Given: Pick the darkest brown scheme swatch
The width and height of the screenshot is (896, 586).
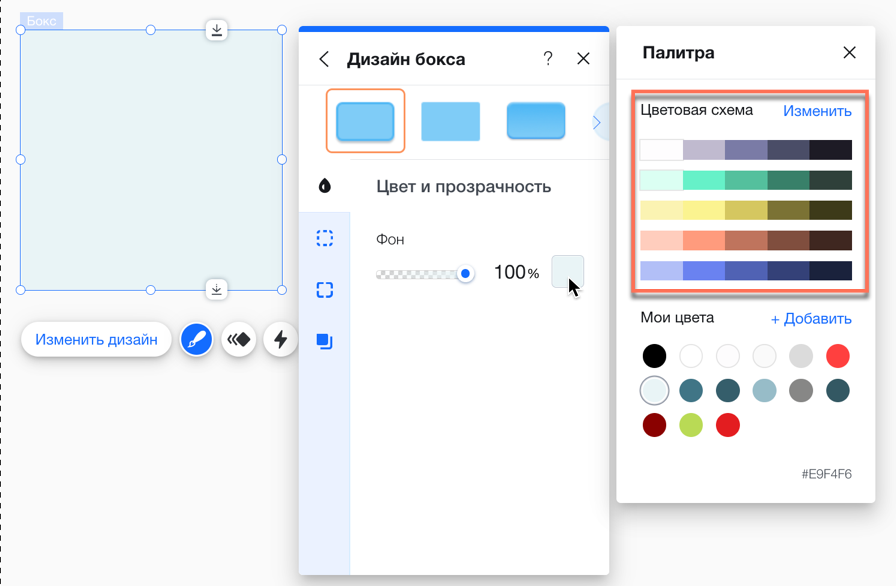Looking at the screenshot, I should [831, 240].
